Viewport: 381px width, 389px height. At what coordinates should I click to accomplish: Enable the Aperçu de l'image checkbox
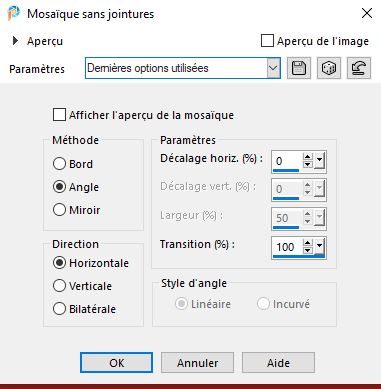[267, 41]
